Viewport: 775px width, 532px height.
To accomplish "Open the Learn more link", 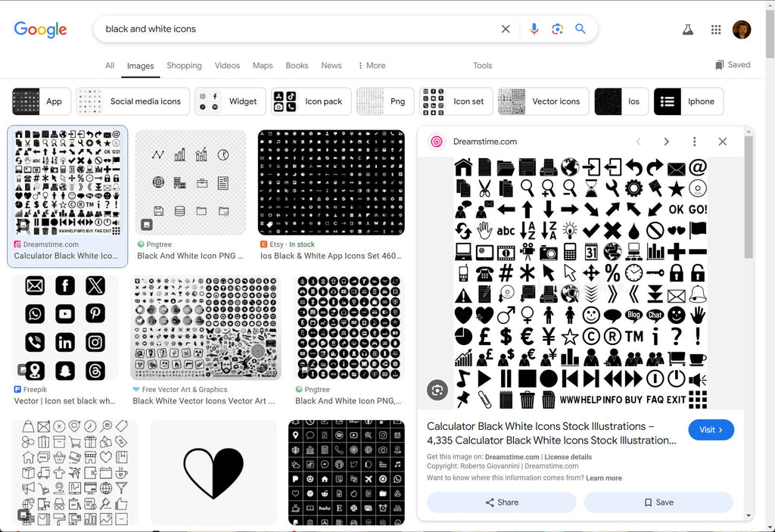I will [x=603, y=478].
